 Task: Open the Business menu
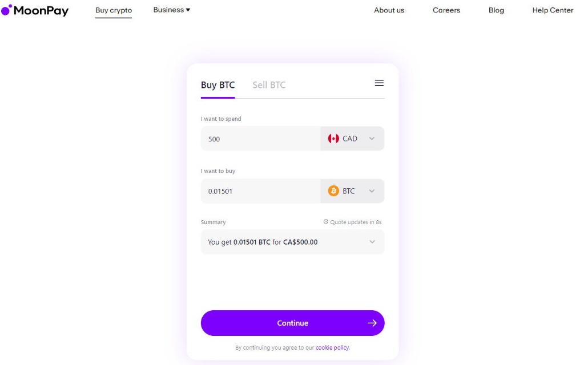point(171,10)
